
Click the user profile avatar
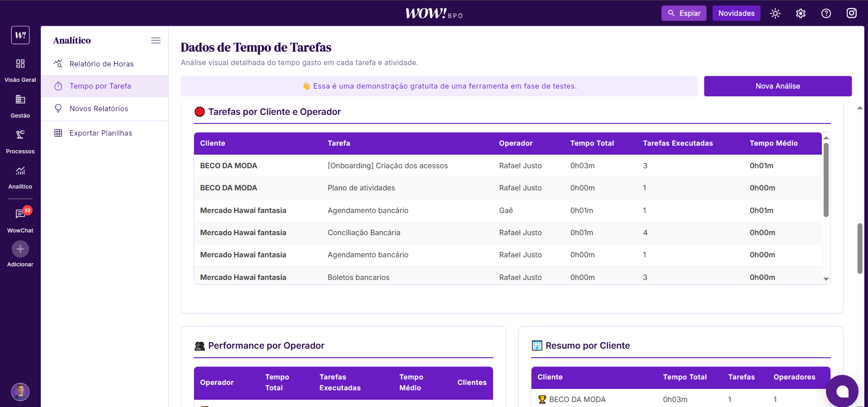click(x=20, y=392)
